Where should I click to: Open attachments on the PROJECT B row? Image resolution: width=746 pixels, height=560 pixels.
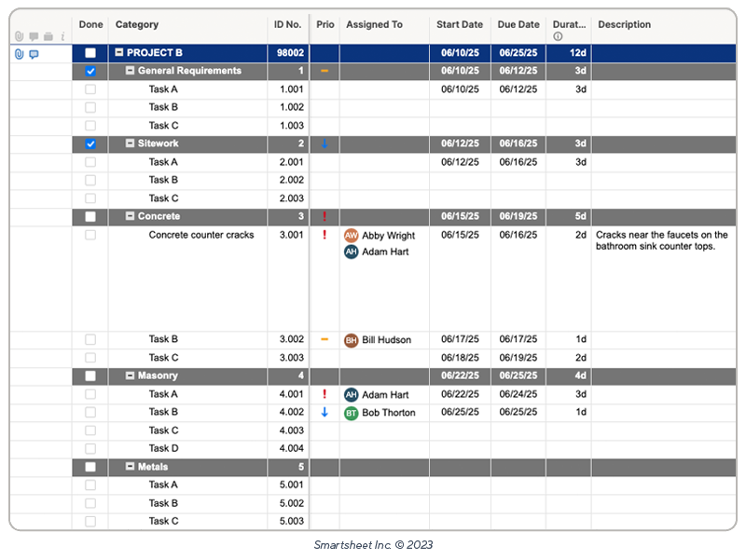(x=19, y=53)
